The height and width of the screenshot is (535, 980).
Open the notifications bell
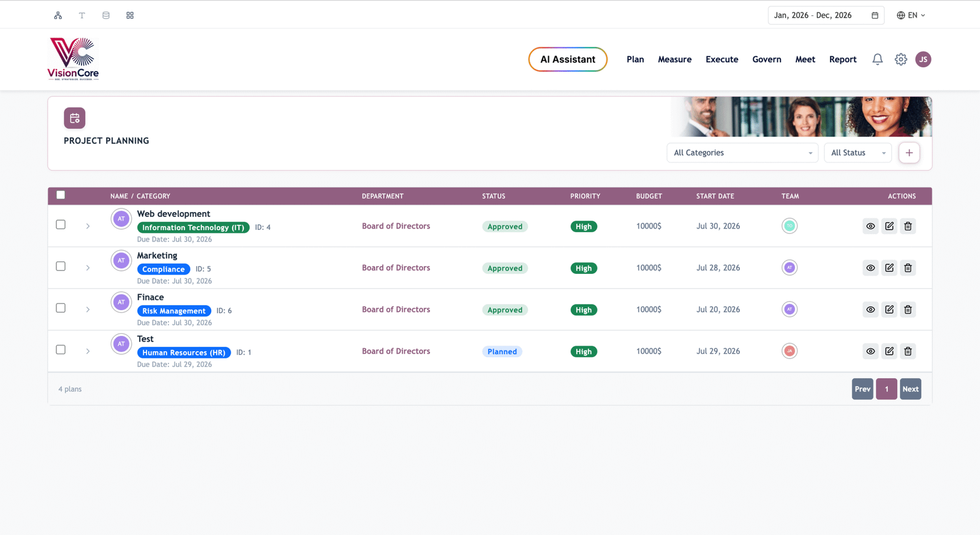coord(878,59)
